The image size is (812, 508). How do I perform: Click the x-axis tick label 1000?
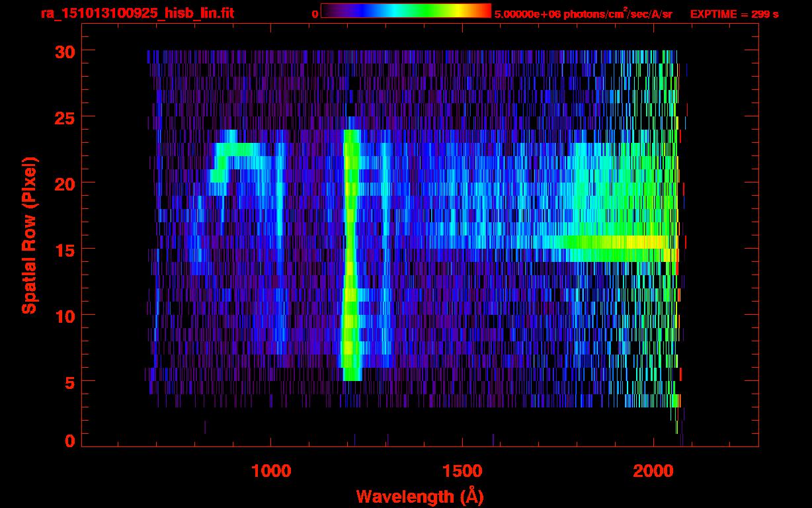pyautogui.click(x=271, y=471)
